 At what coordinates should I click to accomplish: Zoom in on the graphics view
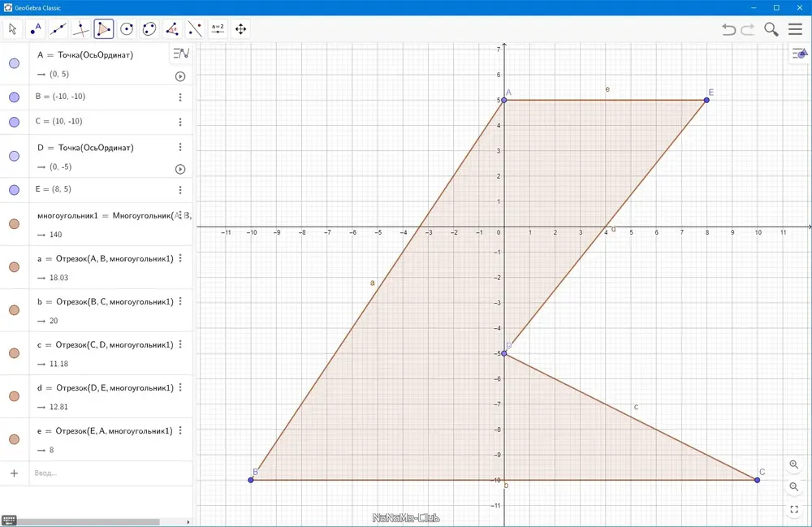point(794,464)
